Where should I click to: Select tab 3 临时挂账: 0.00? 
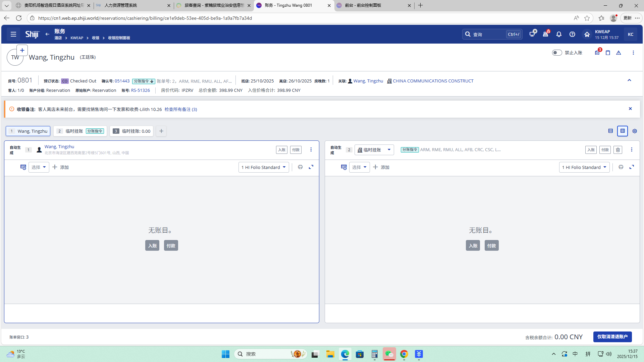point(131,131)
